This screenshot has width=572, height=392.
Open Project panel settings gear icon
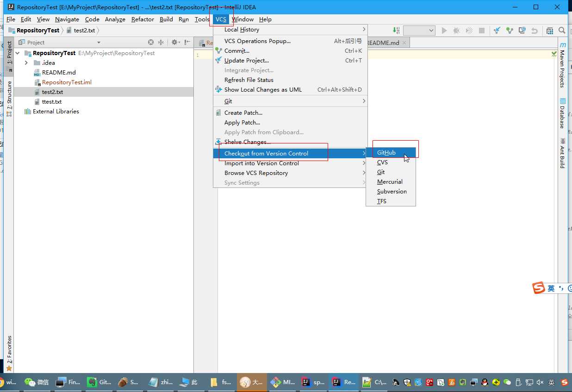point(175,42)
